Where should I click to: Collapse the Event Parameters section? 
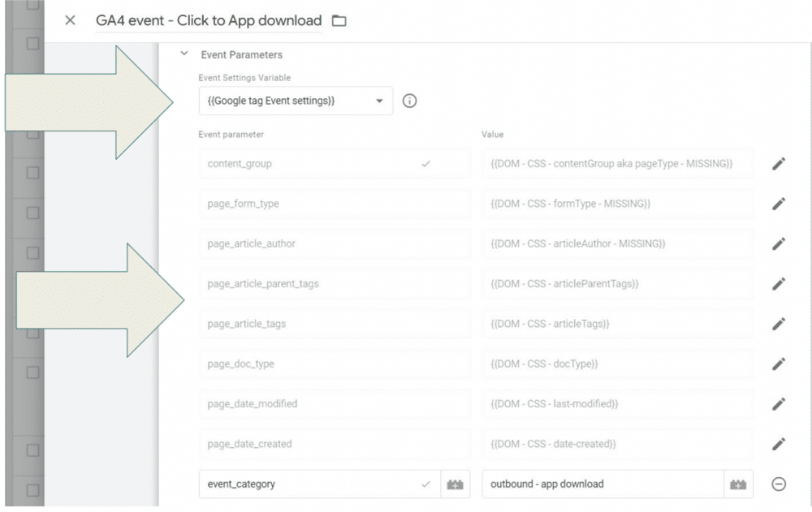click(184, 54)
